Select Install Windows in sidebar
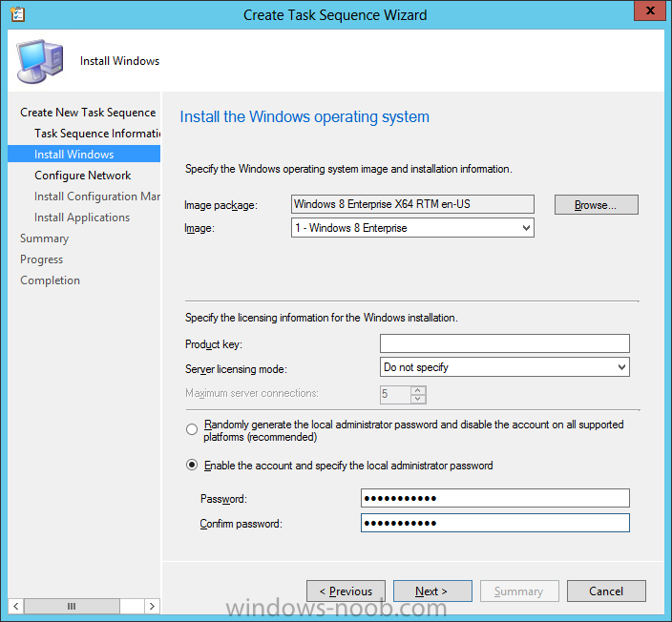Screen dimensions: 672x622 (x=84, y=154)
